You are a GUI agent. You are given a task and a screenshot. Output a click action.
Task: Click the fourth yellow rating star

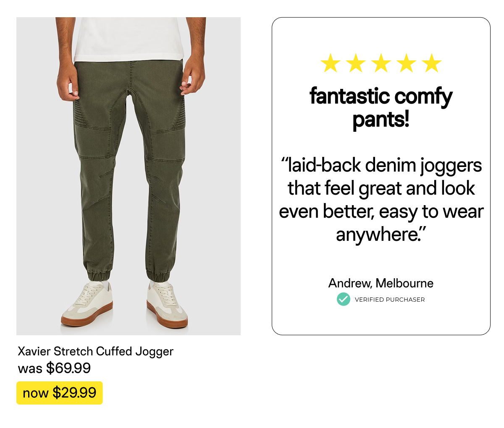(406, 63)
